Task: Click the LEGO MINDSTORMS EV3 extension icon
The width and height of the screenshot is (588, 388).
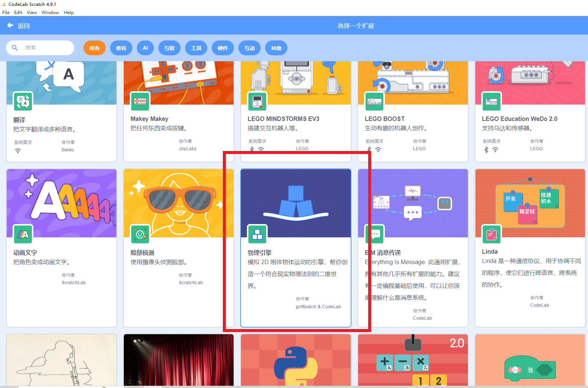Action: 257,101
